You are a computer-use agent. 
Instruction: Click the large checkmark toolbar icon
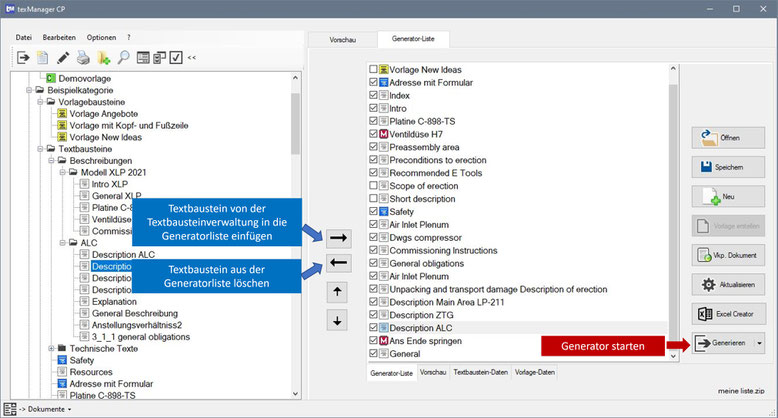coord(176,58)
